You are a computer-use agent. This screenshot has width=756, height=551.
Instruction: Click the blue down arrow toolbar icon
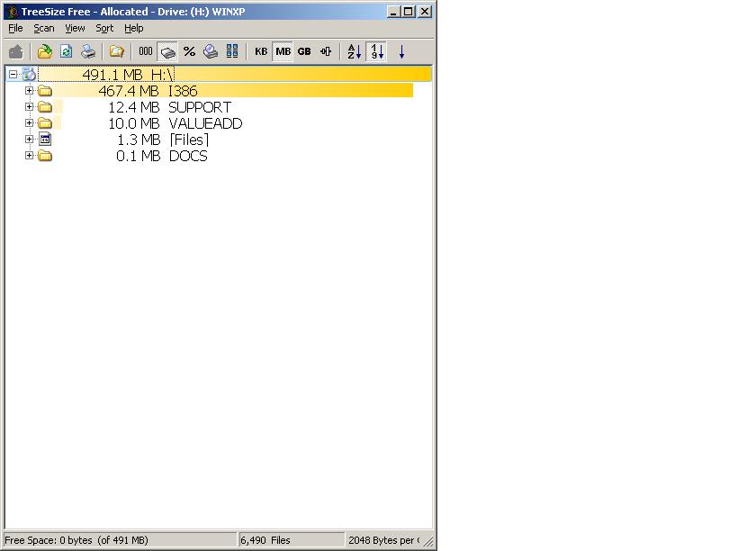(x=401, y=51)
